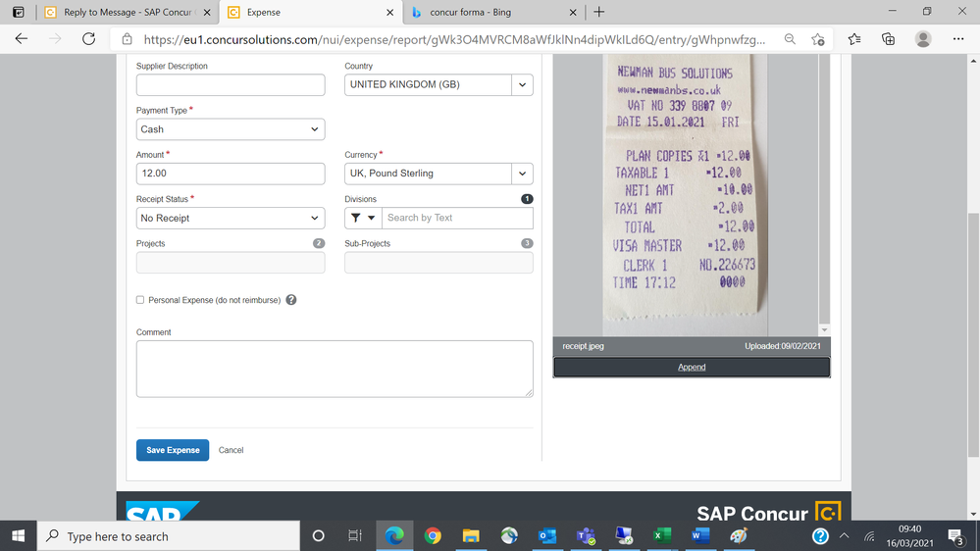Switch to the concur forma Bing tab
The height and width of the screenshot is (551, 980).
[493, 12]
